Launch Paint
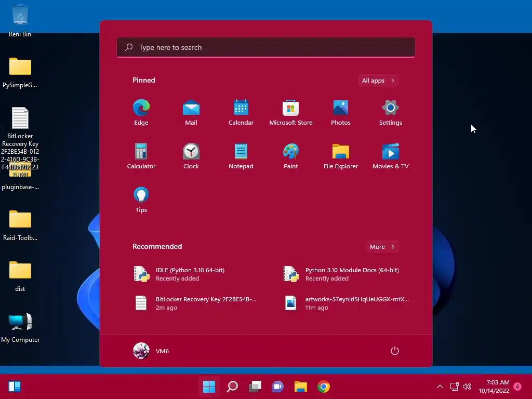The image size is (532, 399). click(x=291, y=156)
